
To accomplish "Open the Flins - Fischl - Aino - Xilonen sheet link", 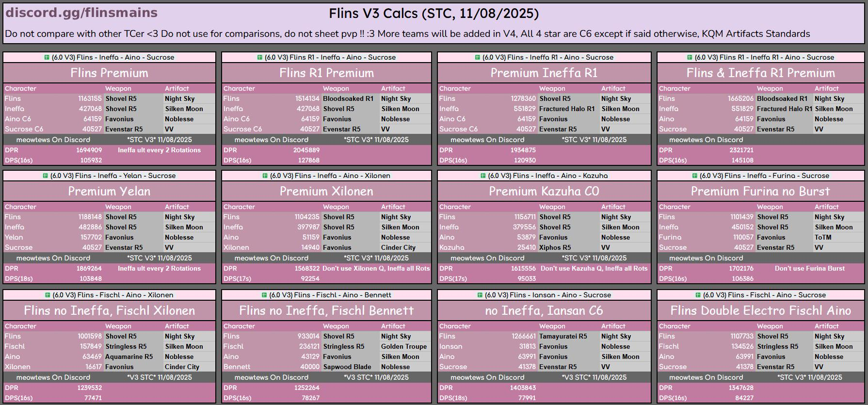I will (113, 295).
